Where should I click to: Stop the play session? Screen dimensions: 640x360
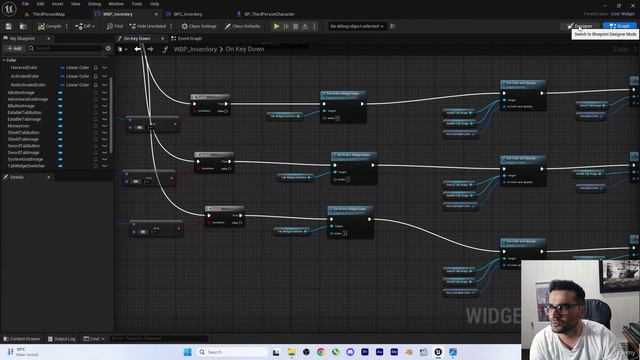click(x=296, y=26)
